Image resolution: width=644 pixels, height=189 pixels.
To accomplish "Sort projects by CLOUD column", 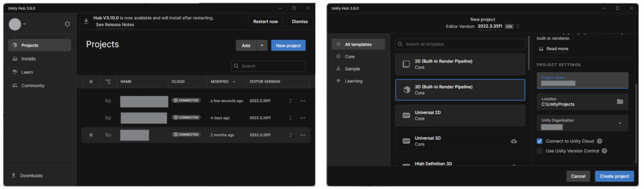I will tap(178, 82).
